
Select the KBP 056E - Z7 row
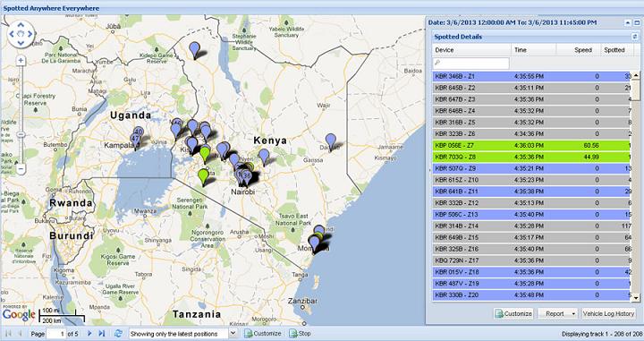pos(531,145)
